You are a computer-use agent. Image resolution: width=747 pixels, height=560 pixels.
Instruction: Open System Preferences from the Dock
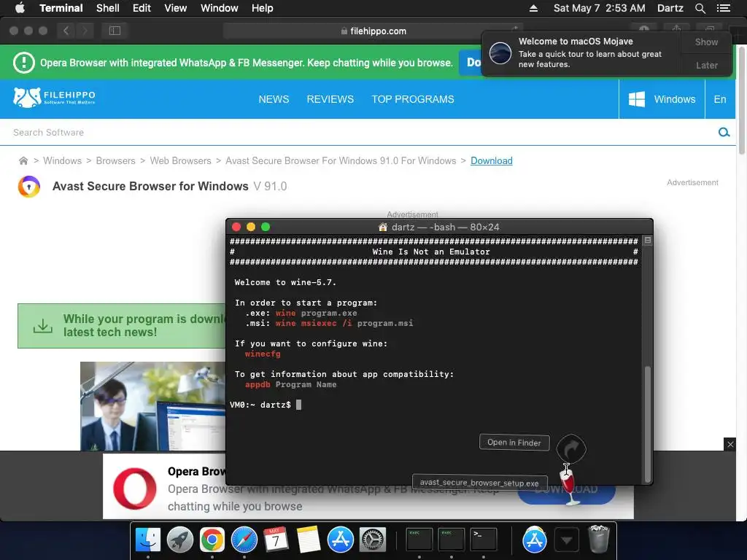click(x=373, y=540)
